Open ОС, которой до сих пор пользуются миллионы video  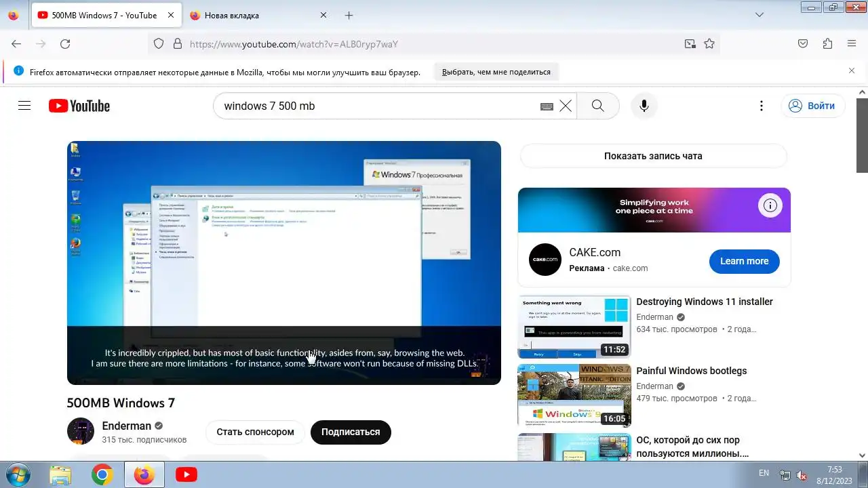coord(692,447)
